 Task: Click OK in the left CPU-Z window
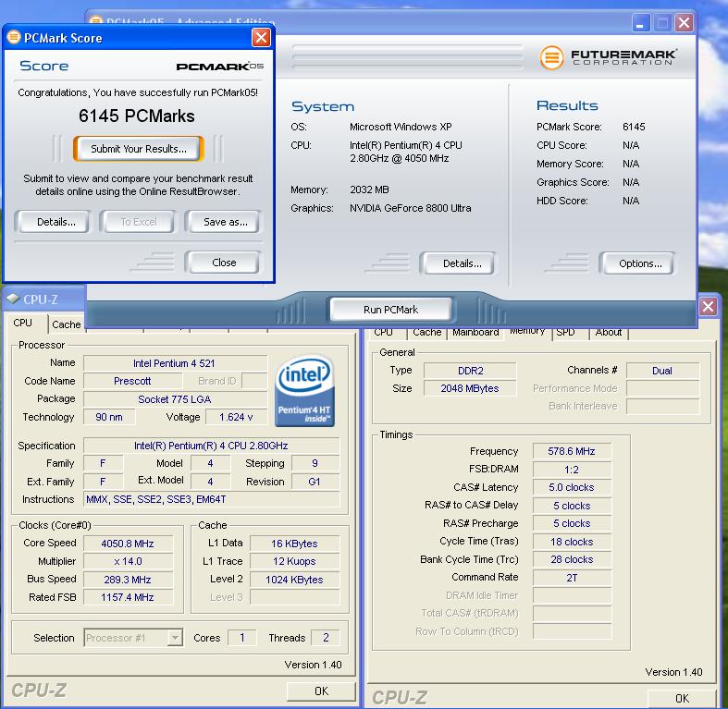click(321, 691)
